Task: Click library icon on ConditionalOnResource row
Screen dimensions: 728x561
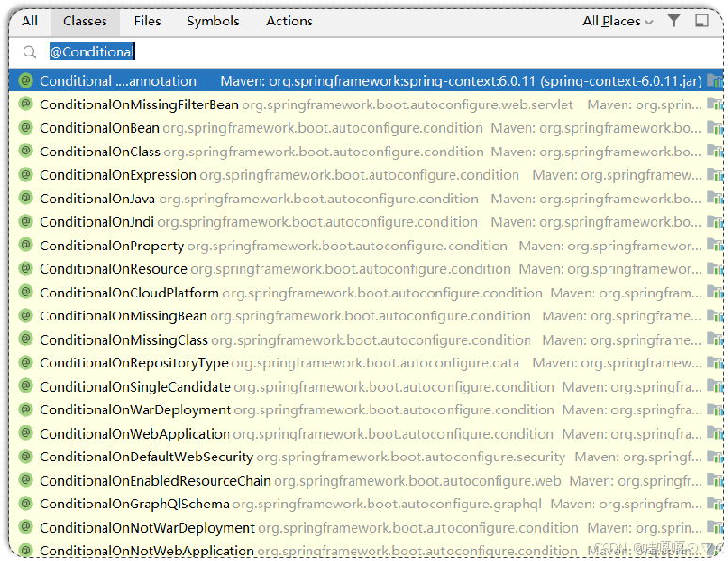Action: pos(715,268)
